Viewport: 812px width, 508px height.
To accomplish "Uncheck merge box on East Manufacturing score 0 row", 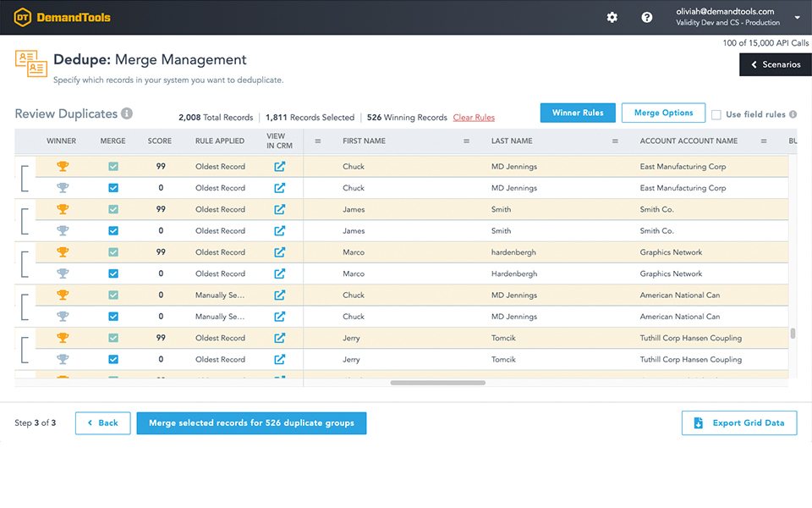I will (x=113, y=188).
